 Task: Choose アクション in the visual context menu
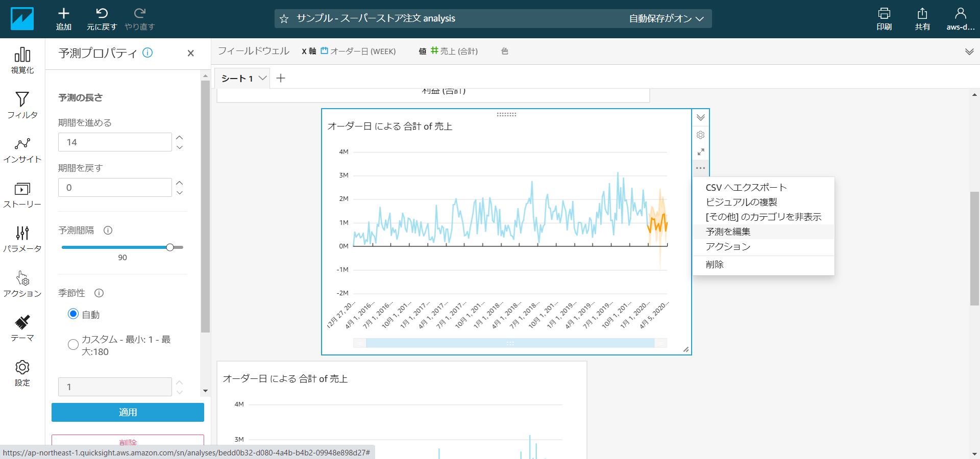tap(764, 246)
